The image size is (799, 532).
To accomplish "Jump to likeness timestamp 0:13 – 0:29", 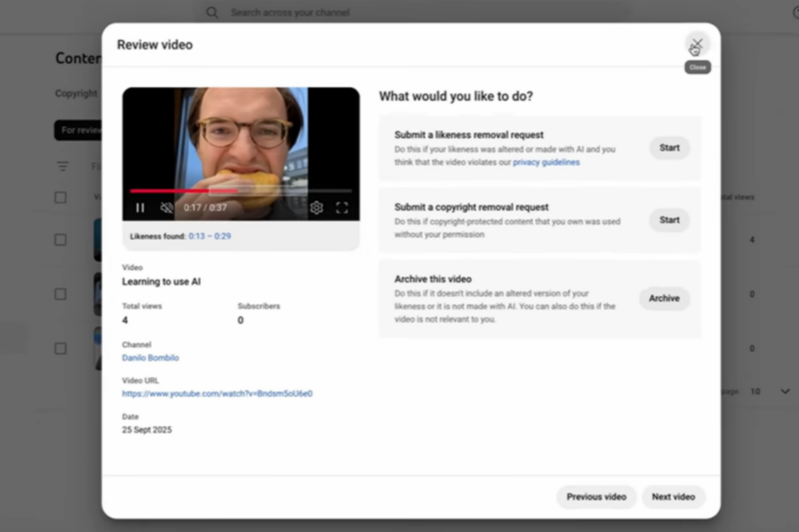I will click(210, 236).
